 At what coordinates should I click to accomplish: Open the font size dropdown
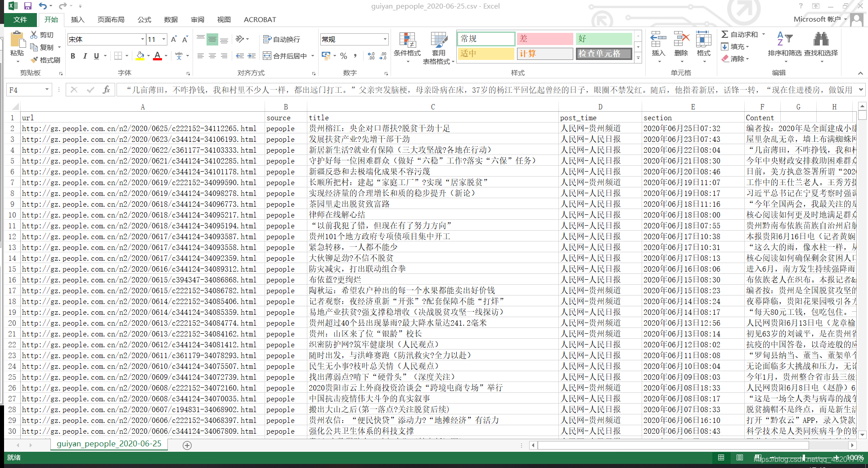tap(164, 39)
